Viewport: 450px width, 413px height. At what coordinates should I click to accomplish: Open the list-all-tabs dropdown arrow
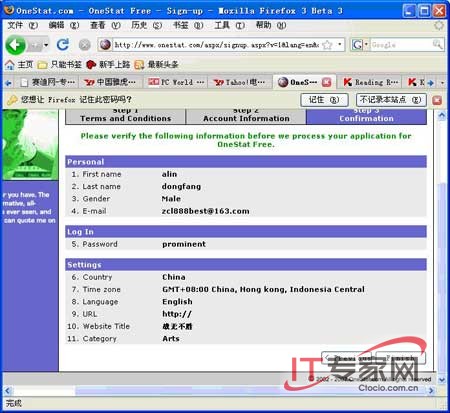click(x=442, y=82)
